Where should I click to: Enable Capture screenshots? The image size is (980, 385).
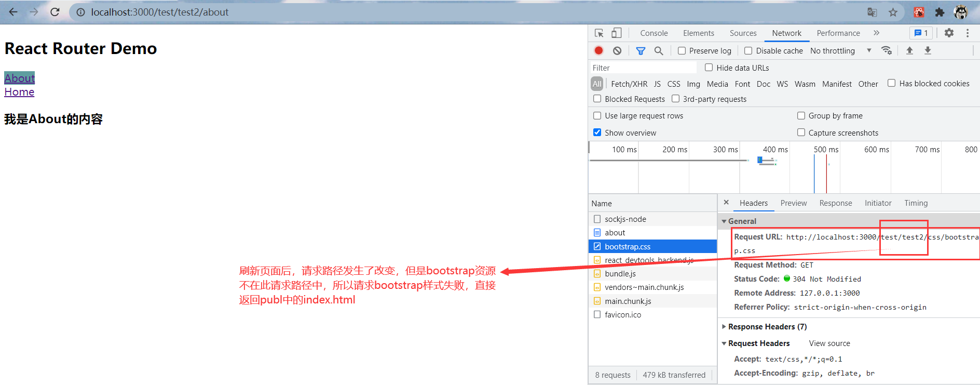(x=801, y=132)
